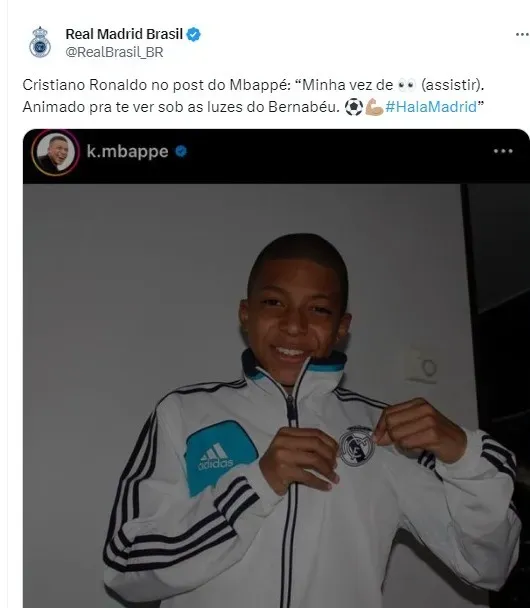Click the k.mbappe username in the post header
The image size is (530, 608).
point(128,152)
